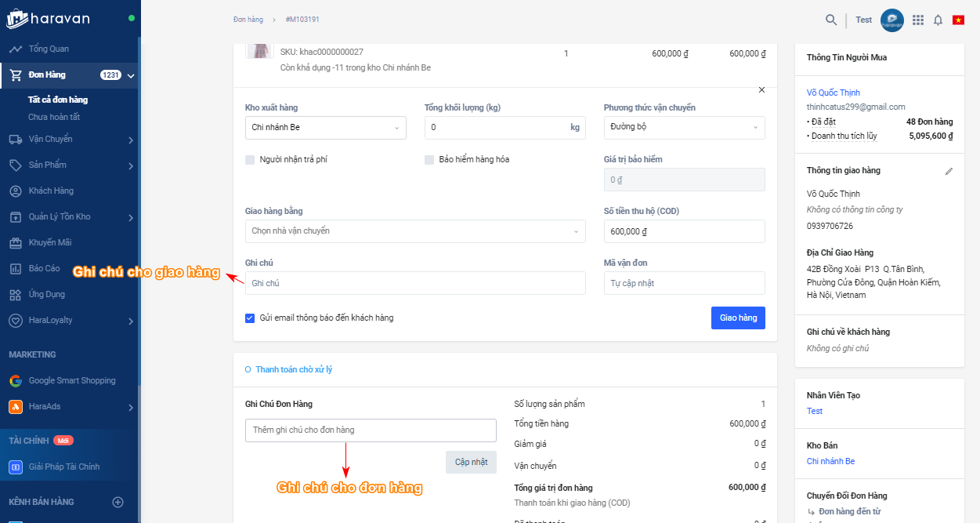This screenshot has height=523, width=980.
Task: Close the shipping form with X icon
Action: 761,90
